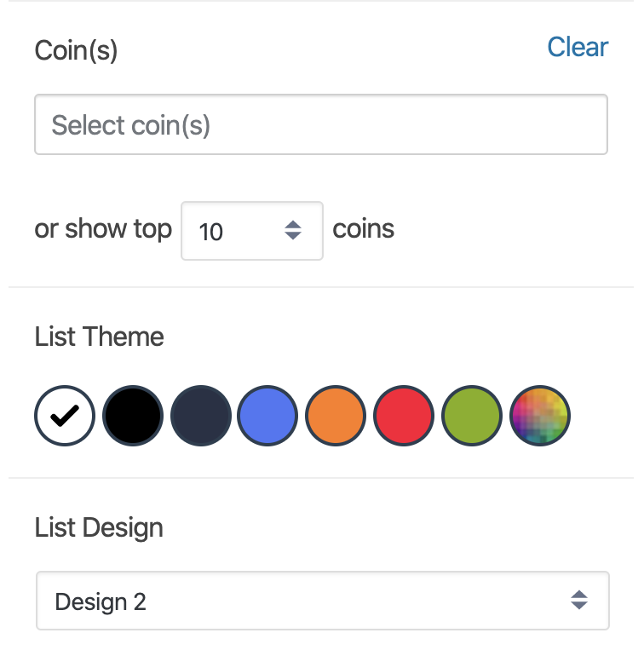Pick the blue list theme swatch
644x656 pixels.
[x=267, y=416]
